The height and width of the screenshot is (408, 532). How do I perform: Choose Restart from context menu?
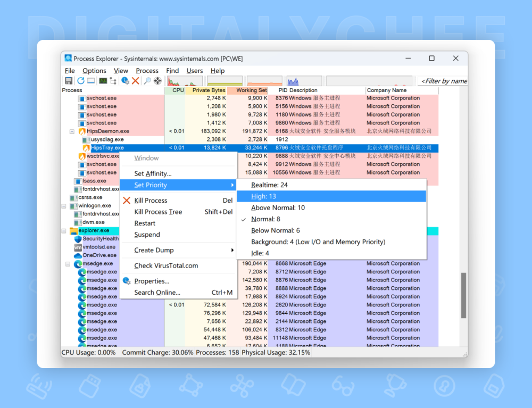pos(178,223)
